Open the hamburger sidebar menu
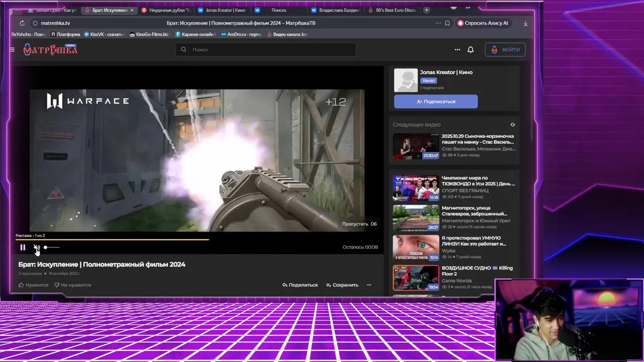 tap(12, 50)
